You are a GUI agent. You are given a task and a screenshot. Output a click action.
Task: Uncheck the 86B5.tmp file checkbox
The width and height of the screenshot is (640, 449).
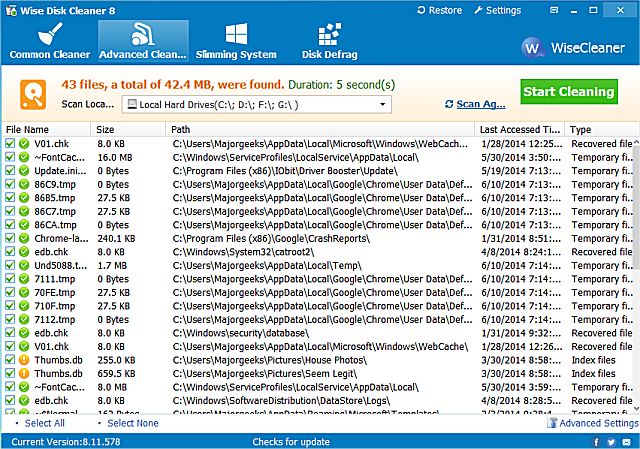[10, 198]
